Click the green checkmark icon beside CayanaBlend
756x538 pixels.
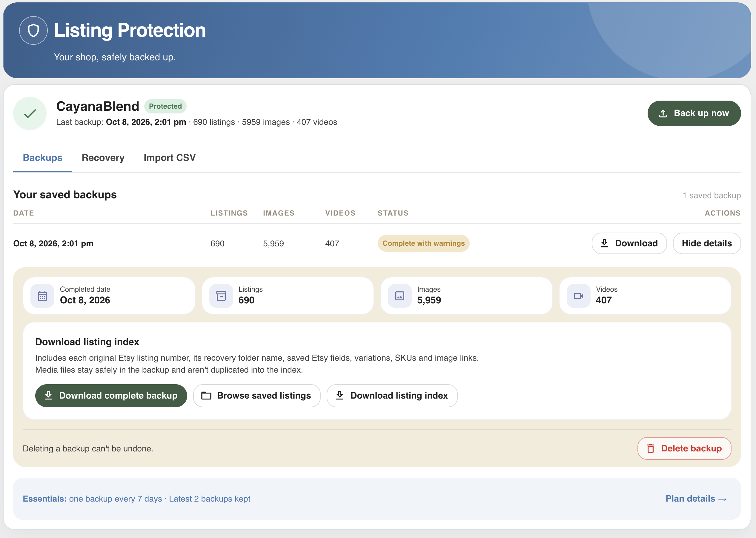(x=30, y=114)
